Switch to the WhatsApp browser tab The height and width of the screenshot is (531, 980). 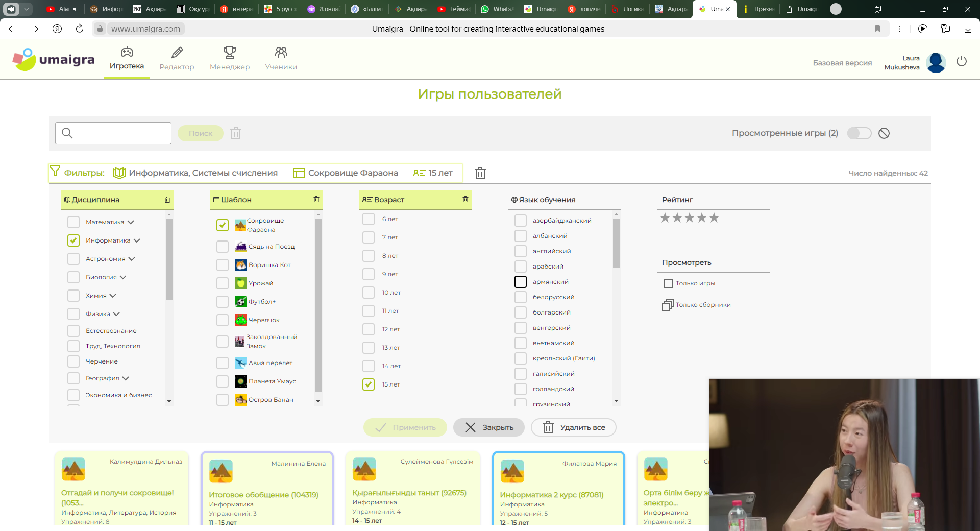498,9
